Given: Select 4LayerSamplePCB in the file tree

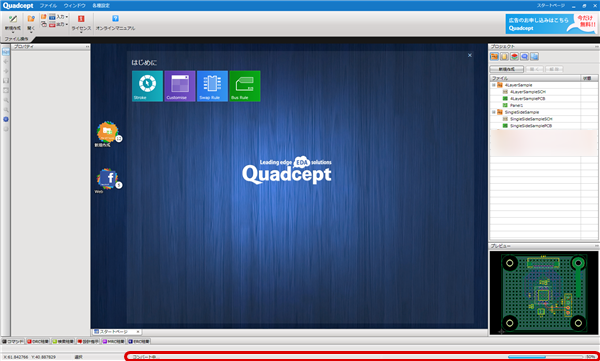Looking at the screenshot, I should tap(527, 99).
